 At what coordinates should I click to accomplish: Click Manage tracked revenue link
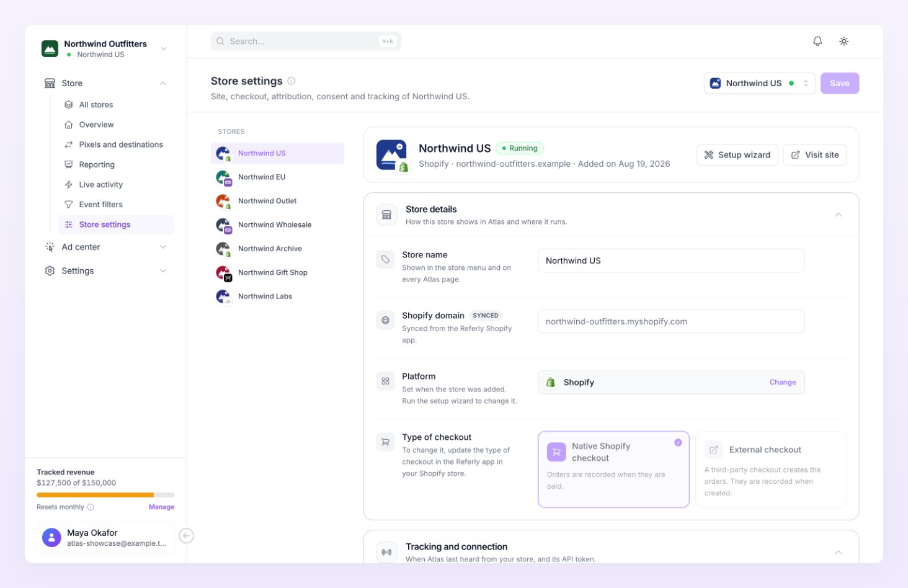(161, 507)
